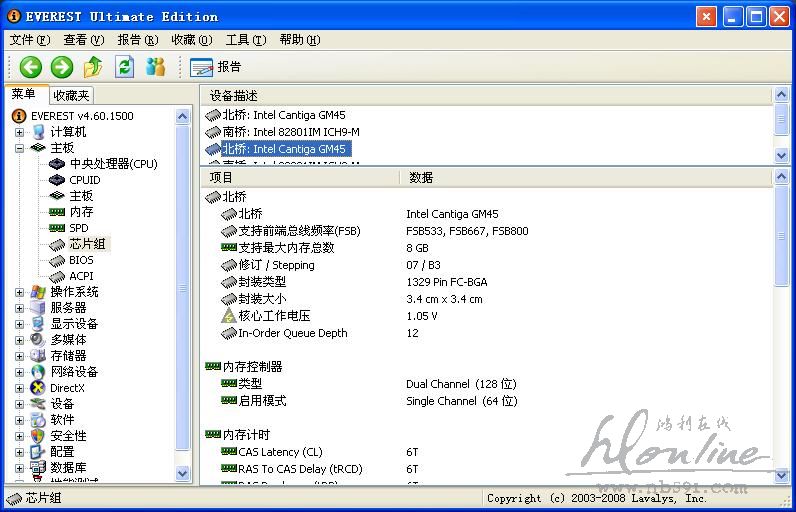Select the 主板 sub-item board icon
796x512 pixels.
(57, 196)
